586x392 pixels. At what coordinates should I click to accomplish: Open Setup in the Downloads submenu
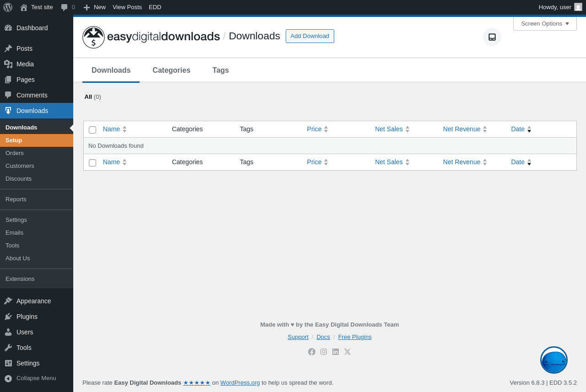14,140
